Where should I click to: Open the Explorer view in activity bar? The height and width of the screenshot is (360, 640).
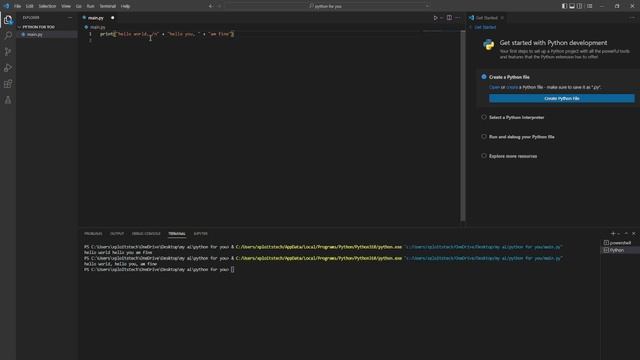click(x=8, y=20)
